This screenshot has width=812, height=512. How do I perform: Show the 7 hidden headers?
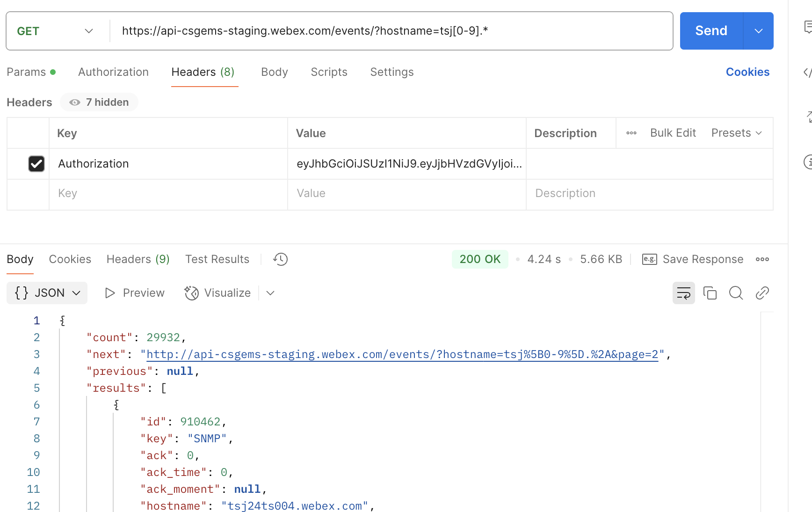coord(99,102)
